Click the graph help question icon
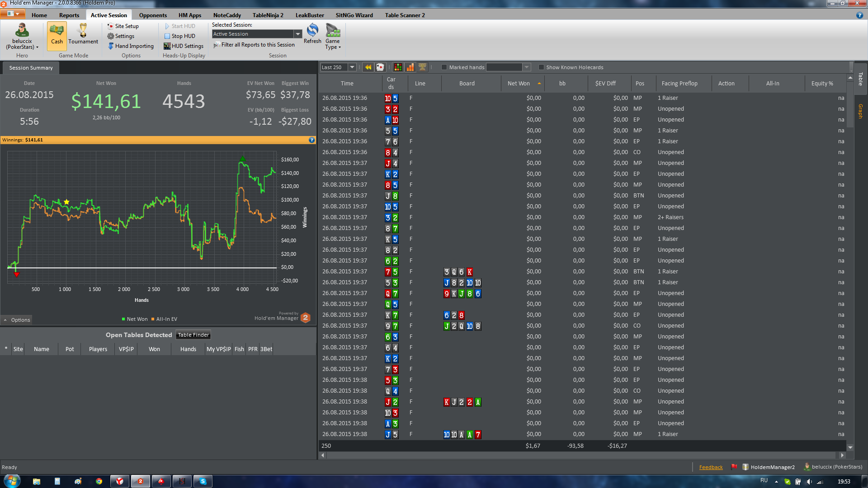This screenshot has height=488, width=868. point(311,140)
